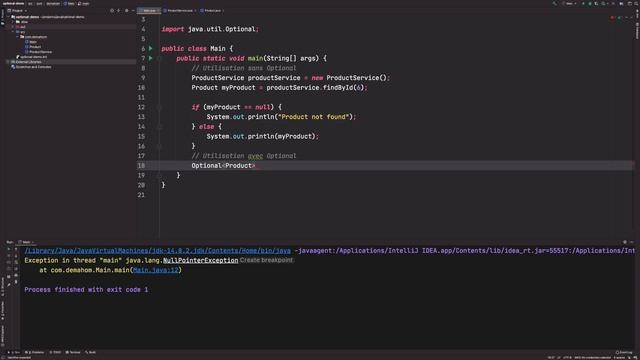Image resolution: width=640 pixels, height=360 pixels.
Task: Open the Terminal tool window tab
Action: (x=73, y=352)
